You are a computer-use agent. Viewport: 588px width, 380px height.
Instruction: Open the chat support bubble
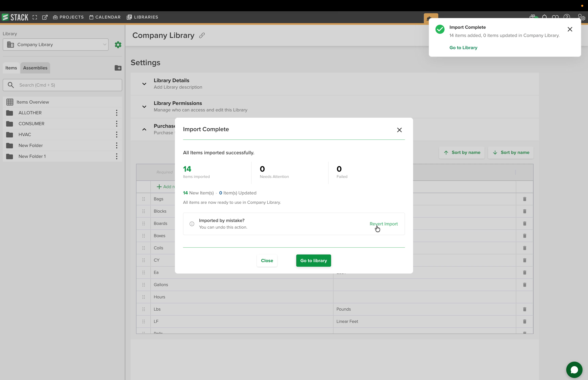tap(574, 370)
